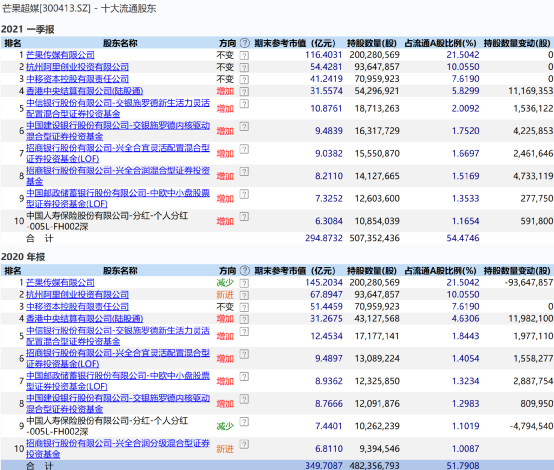Click the 2021 一季报 section heading
This screenshot has height=470, width=554.
click(x=28, y=29)
